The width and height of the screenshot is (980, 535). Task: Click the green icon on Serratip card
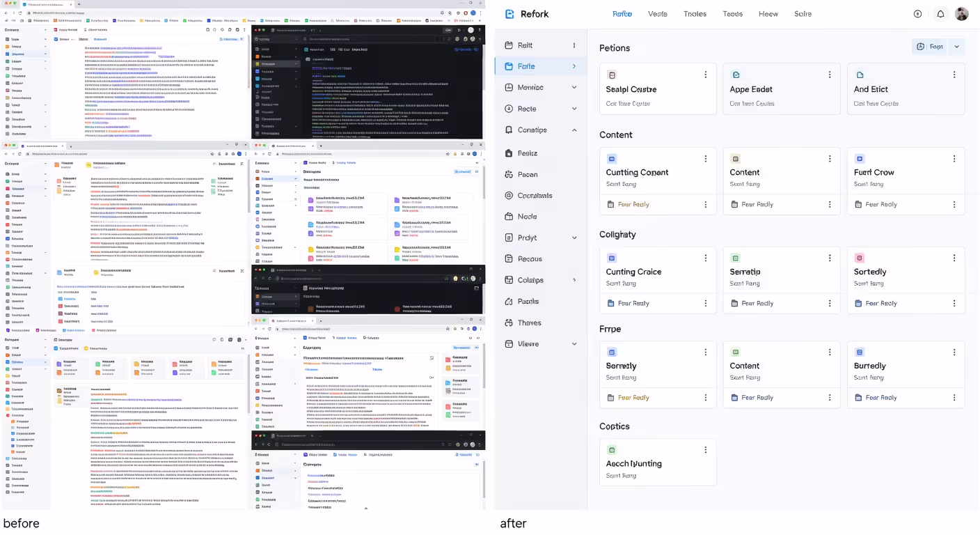click(x=736, y=258)
